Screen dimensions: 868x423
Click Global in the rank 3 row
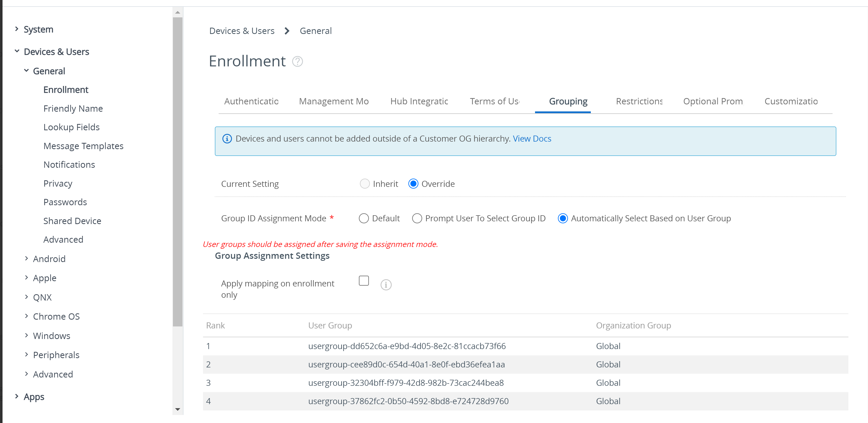pos(608,383)
